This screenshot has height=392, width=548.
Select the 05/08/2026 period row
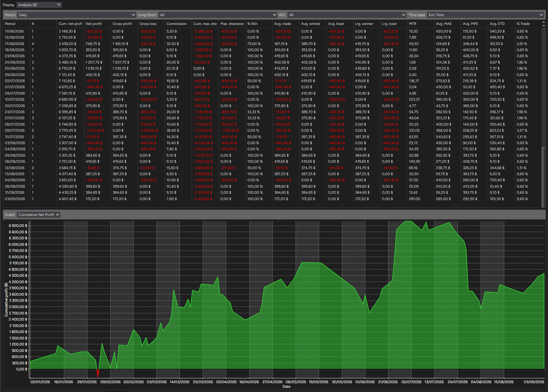pos(272,155)
